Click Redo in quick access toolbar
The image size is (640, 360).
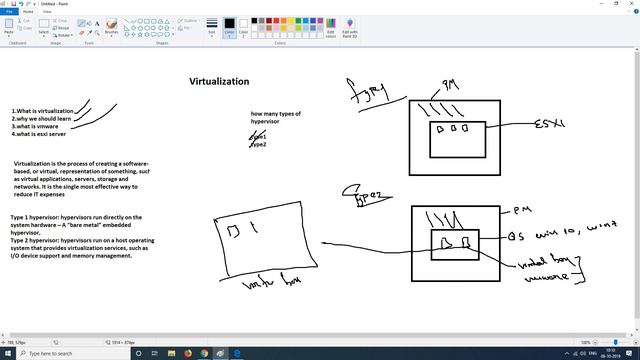28,4
